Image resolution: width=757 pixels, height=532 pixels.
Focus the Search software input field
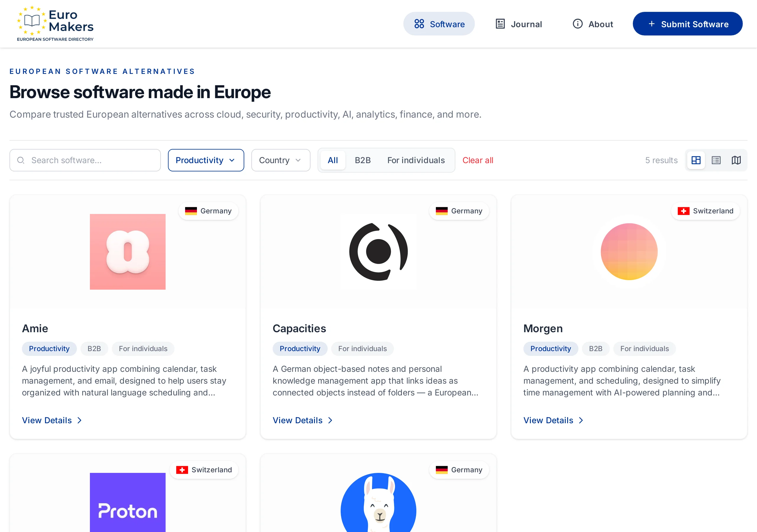coord(85,160)
